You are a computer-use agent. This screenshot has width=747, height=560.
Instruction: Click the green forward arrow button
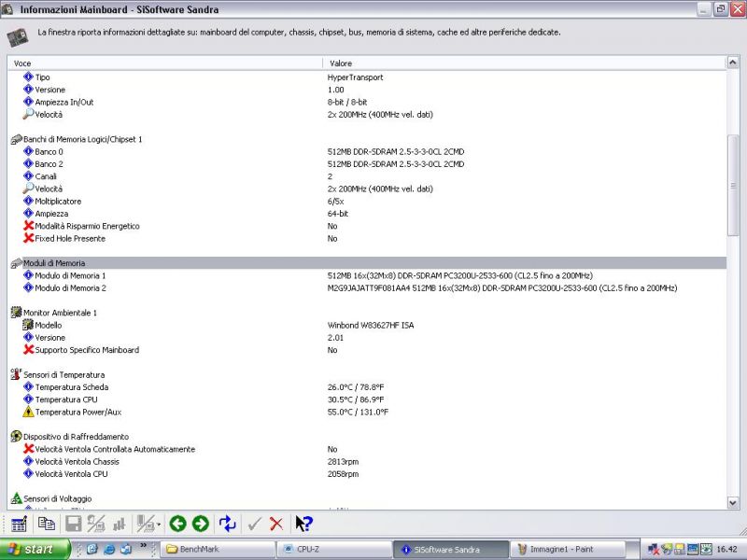[x=200, y=524]
